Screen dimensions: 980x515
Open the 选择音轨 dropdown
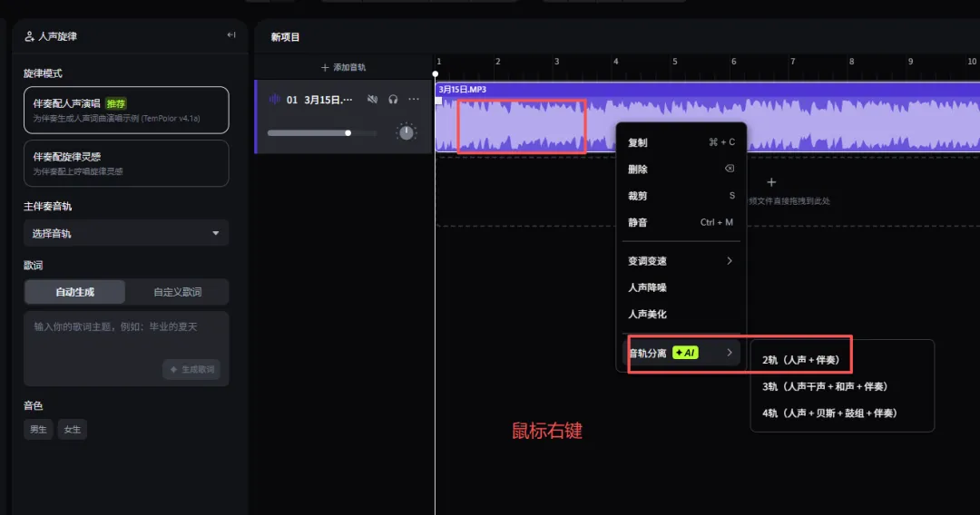pos(126,233)
